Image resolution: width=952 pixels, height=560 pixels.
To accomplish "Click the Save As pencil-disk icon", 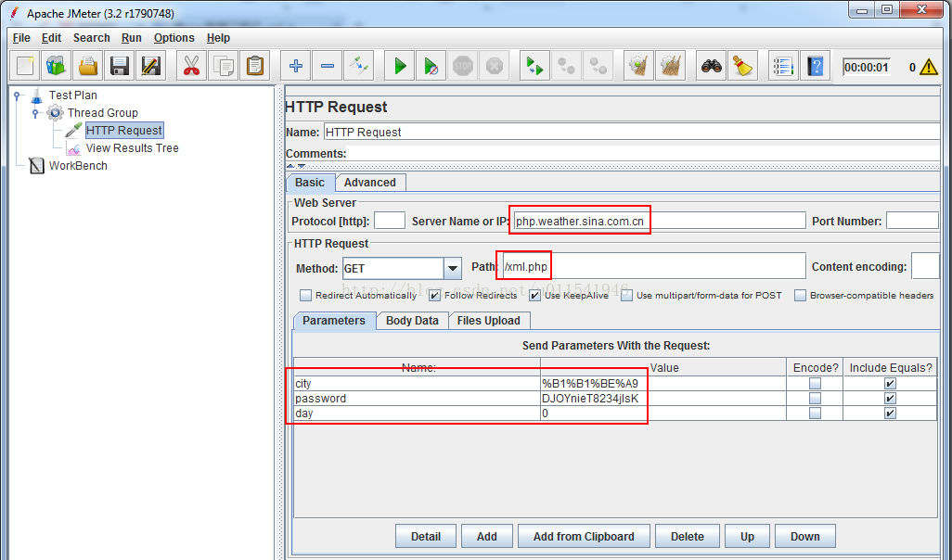I will pyautogui.click(x=150, y=66).
